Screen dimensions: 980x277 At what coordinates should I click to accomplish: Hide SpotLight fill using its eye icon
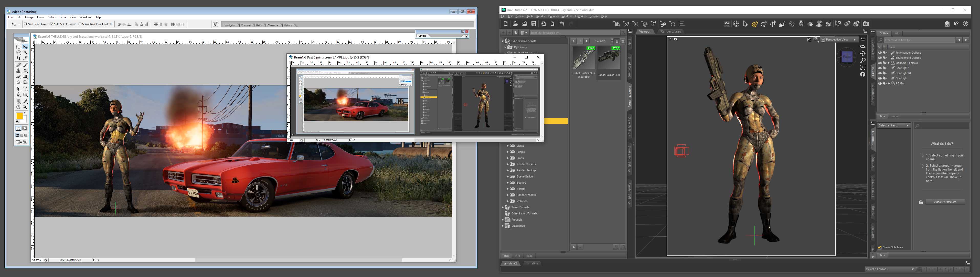click(x=880, y=73)
